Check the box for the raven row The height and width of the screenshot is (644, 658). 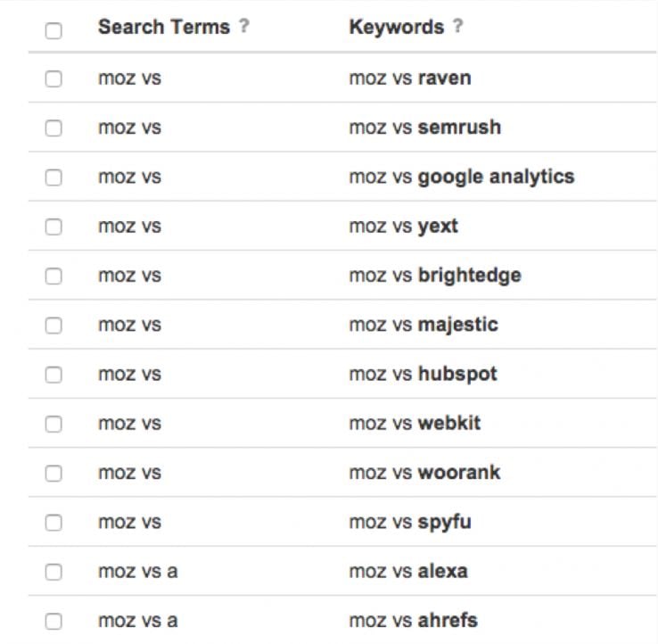53,78
